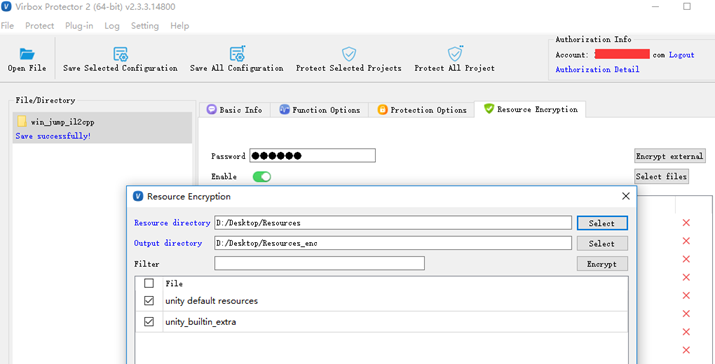Click the Save All Configuration icon
Image resolution: width=715 pixels, height=364 pixels.
pyautogui.click(x=237, y=54)
